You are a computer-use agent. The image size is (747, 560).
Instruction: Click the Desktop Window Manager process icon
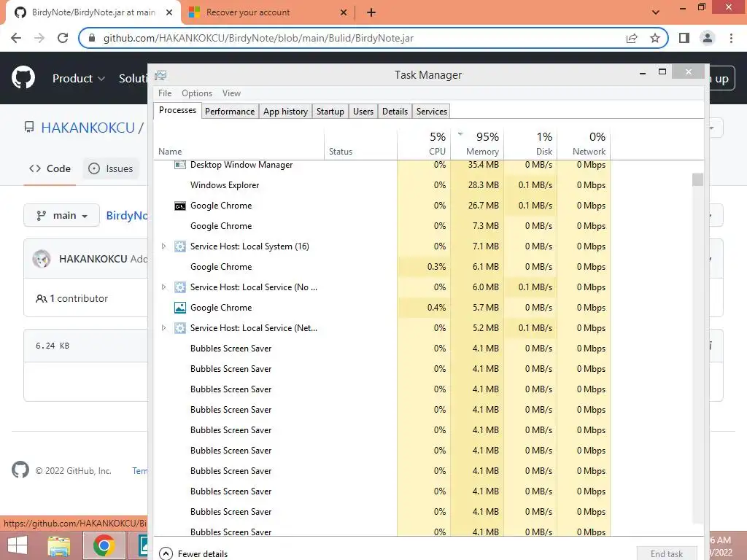tap(179, 165)
